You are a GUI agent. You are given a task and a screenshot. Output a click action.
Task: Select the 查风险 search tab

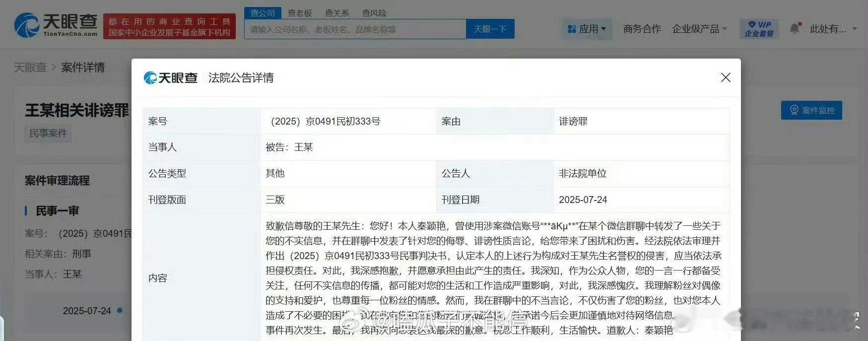374,13
